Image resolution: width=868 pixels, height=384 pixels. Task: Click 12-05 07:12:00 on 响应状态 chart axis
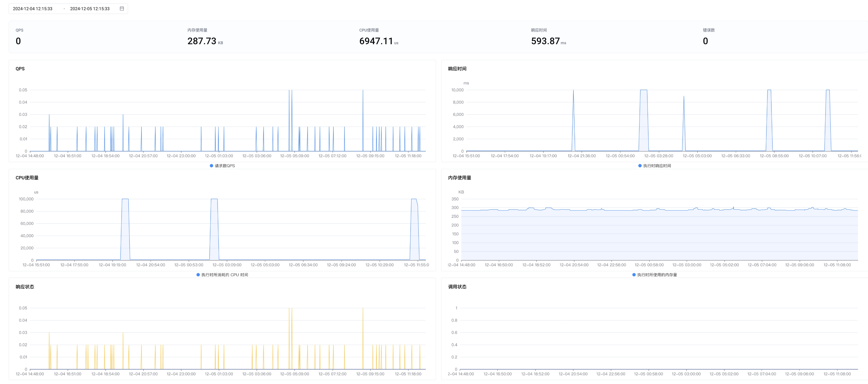coord(332,374)
